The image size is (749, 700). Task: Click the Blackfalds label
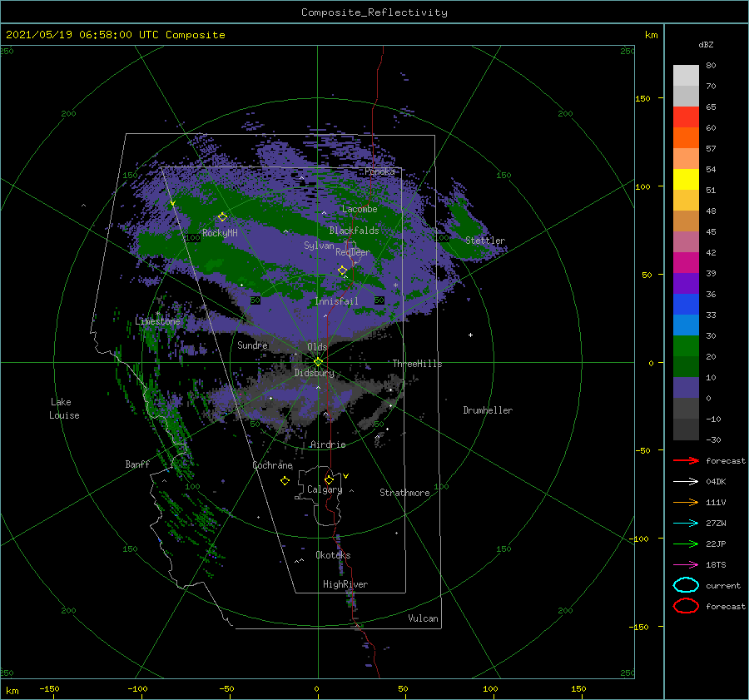point(354,231)
